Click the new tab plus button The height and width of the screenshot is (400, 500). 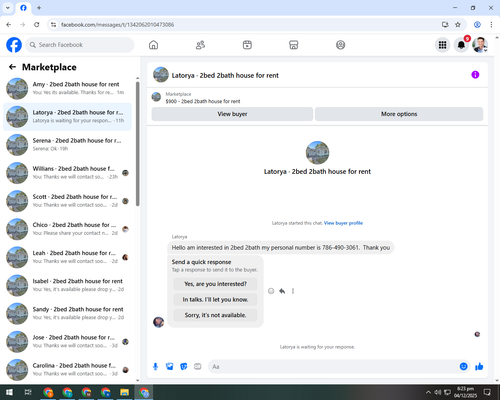pos(39,8)
